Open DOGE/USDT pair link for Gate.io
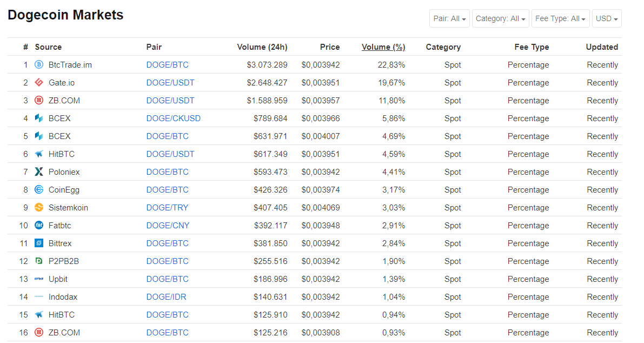Image resolution: width=644 pixels, height=343 pixels. (170, 83)
